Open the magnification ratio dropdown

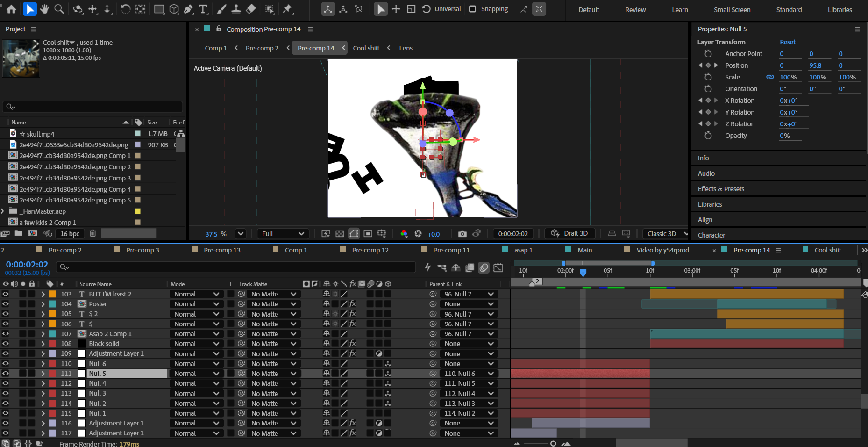[x=240, y=234]
